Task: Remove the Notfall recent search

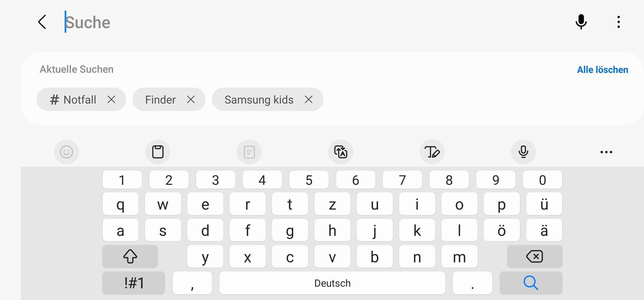Action: click(111, 99)
